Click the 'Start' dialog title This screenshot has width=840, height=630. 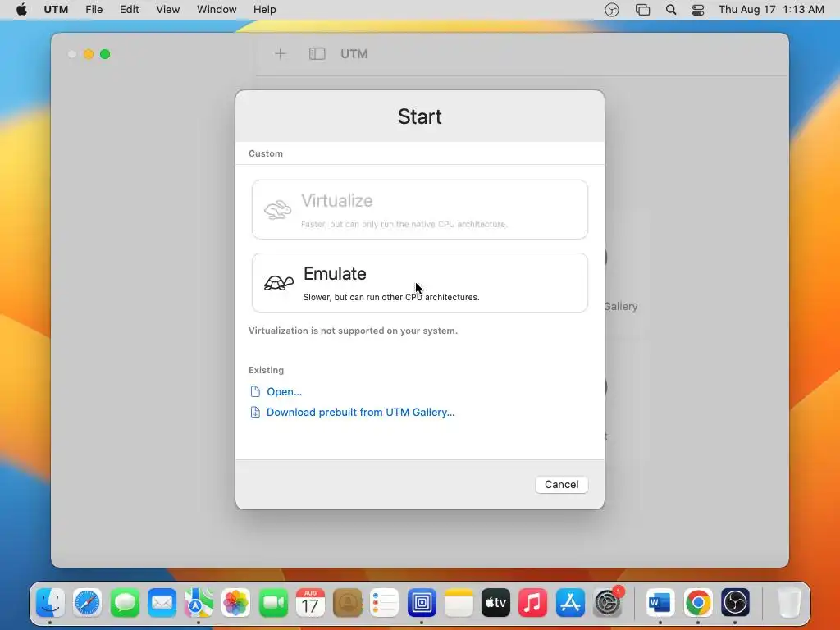pos(419,116)
